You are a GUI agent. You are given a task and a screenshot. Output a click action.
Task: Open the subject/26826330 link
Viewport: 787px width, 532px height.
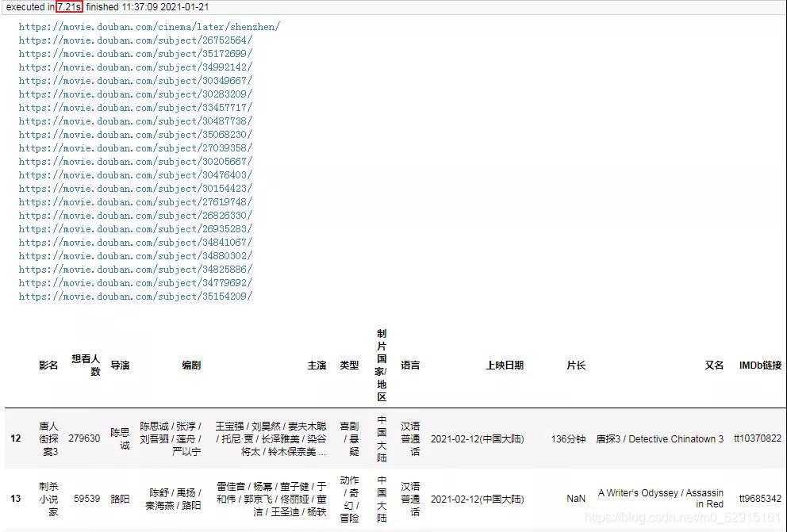click(x=136, y=216)
